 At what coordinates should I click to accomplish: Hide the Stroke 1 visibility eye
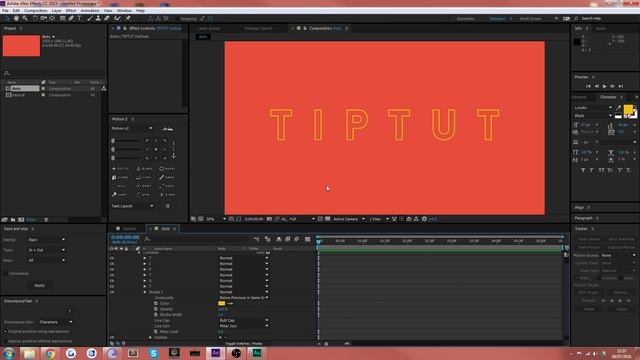click(112, 292)
